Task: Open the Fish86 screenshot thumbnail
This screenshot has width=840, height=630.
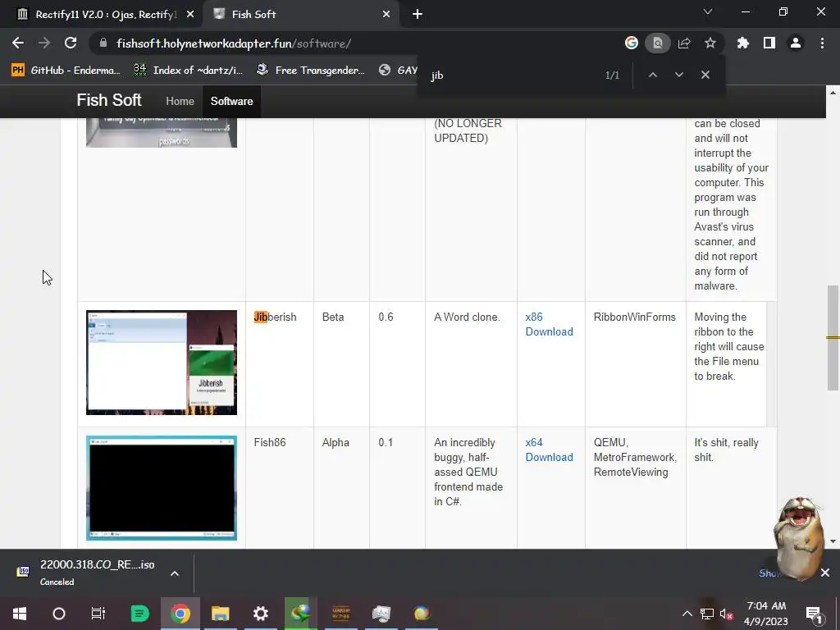Action: (162, 487)
